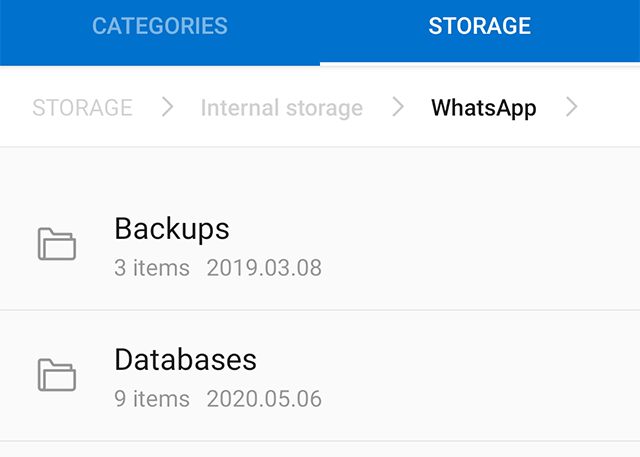640x457 pixels.
Task: Tap the partial row below Databases
Action: point(320,450)
